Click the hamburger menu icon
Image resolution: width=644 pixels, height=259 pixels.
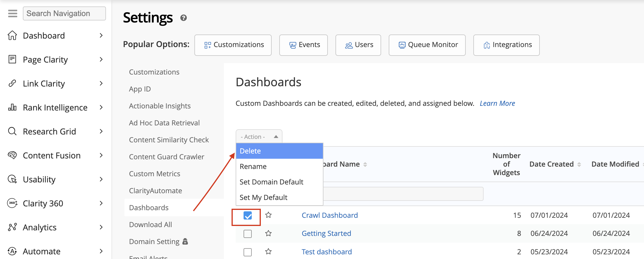pyautogui.click(x=13, y=13)
